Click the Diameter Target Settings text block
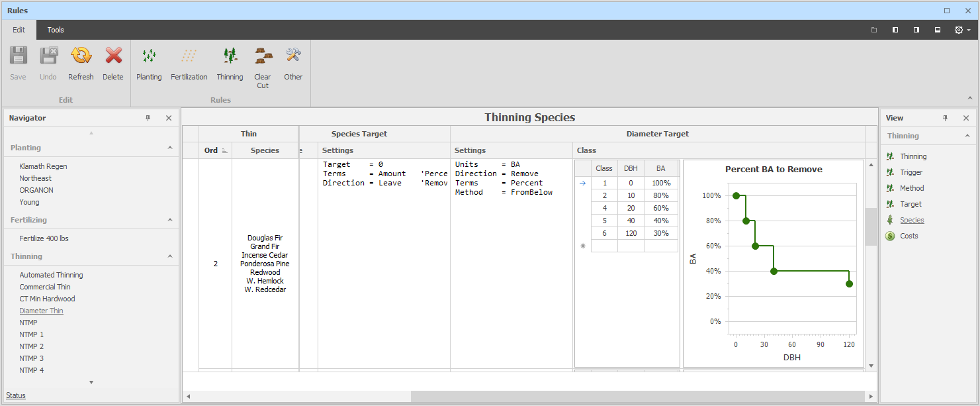 [x=504, y=178]
